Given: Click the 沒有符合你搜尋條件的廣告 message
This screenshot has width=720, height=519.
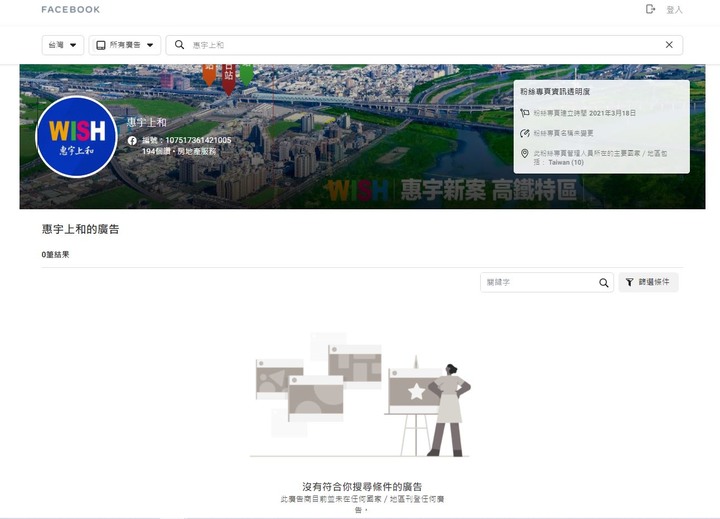Looking at the screenshot, I should 362,486.
